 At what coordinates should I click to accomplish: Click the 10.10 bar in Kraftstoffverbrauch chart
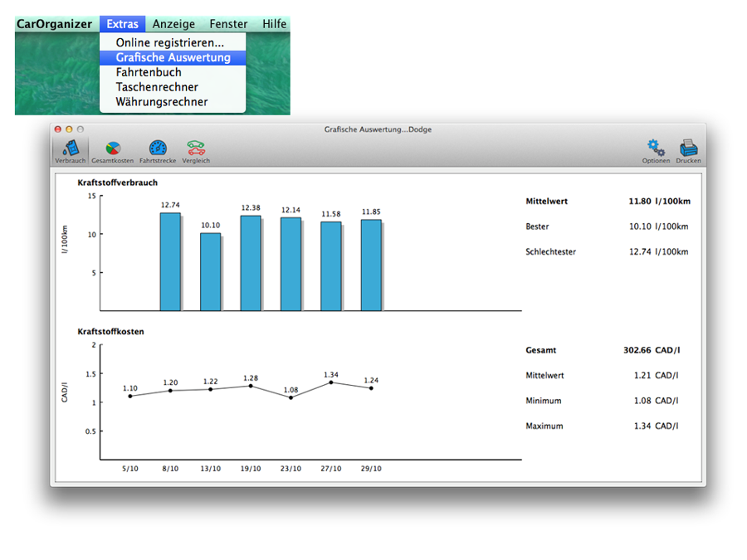210,271
